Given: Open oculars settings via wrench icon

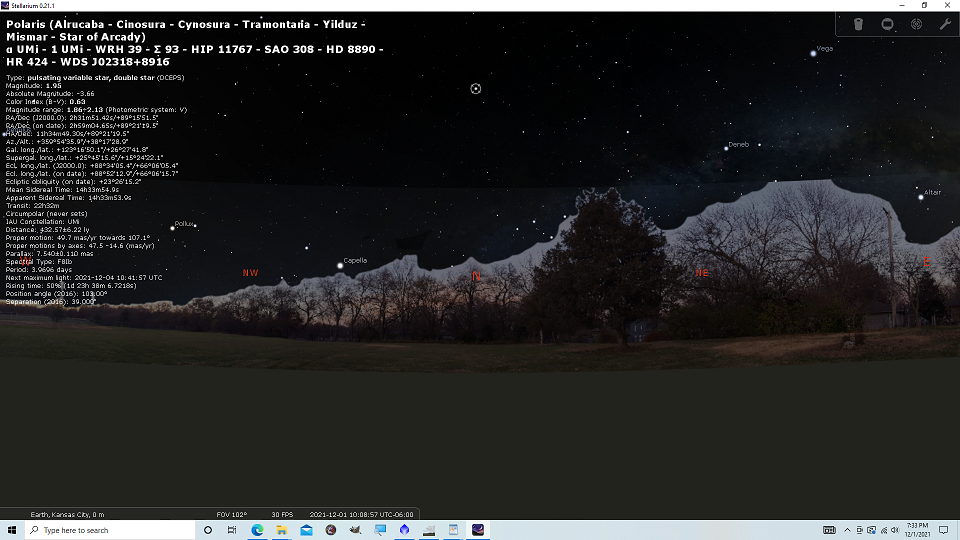Looking at the screenshot, I should coord(945,24).
